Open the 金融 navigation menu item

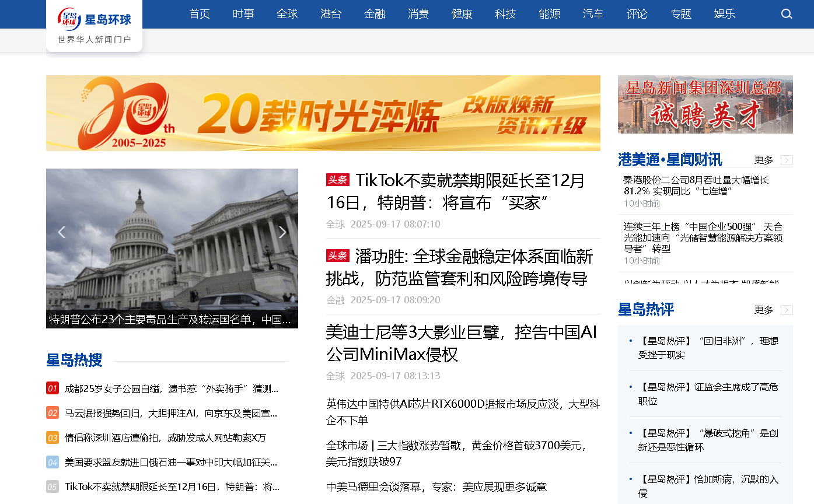[x=375, y=14]
